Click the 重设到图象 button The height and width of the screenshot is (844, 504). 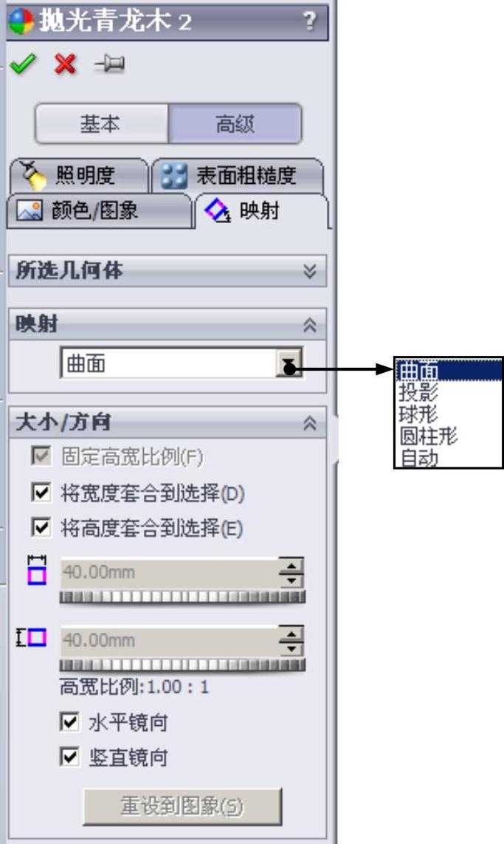(x=182, y=806)
